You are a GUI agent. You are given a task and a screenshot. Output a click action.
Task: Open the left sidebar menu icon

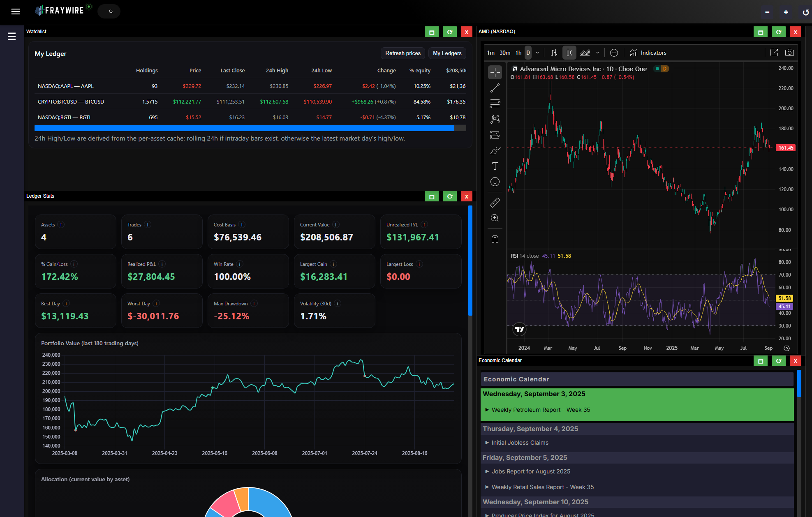[x=12, y=37]
